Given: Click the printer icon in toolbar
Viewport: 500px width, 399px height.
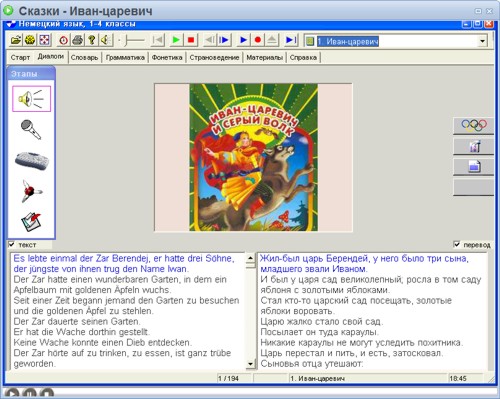Looking at the screenshot, I should pos(78,40).
